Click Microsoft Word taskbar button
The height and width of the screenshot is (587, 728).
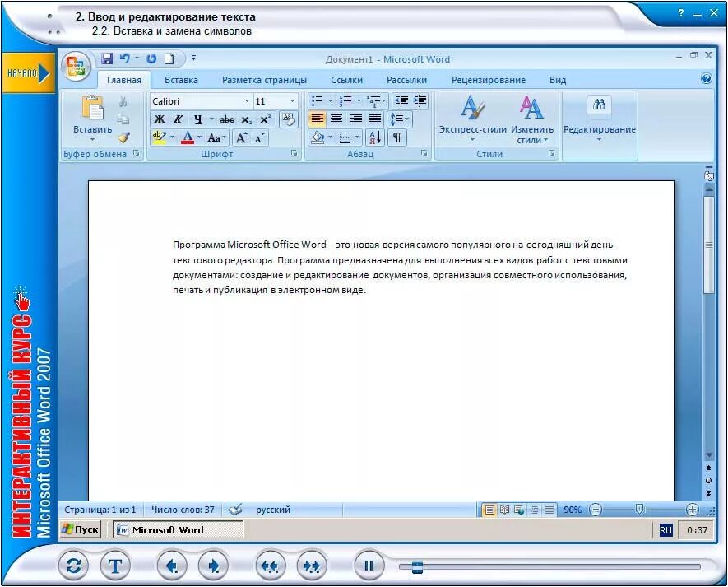pyautogui.click(x=179, y=530)
